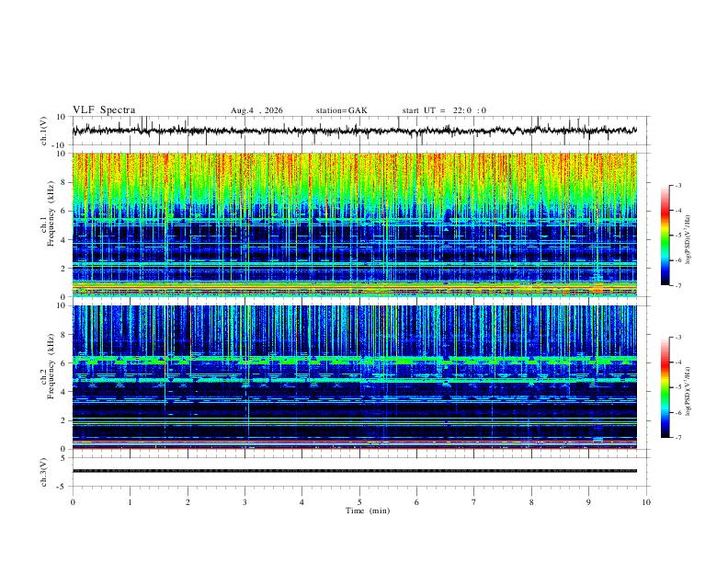Click the ch.1 Frequency (kHz) axis label
The image size is (728, 563).
click(48, 225)
